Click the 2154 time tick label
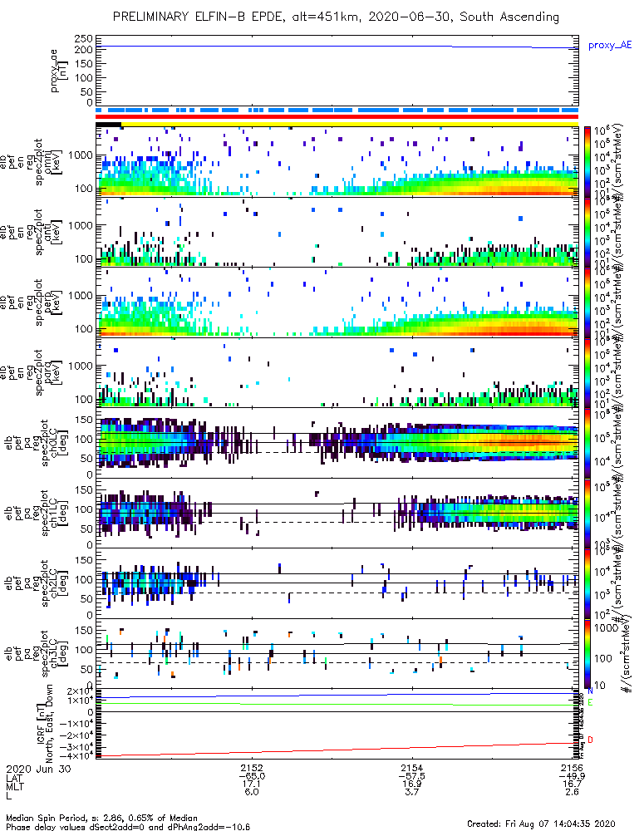 point(412,768)
